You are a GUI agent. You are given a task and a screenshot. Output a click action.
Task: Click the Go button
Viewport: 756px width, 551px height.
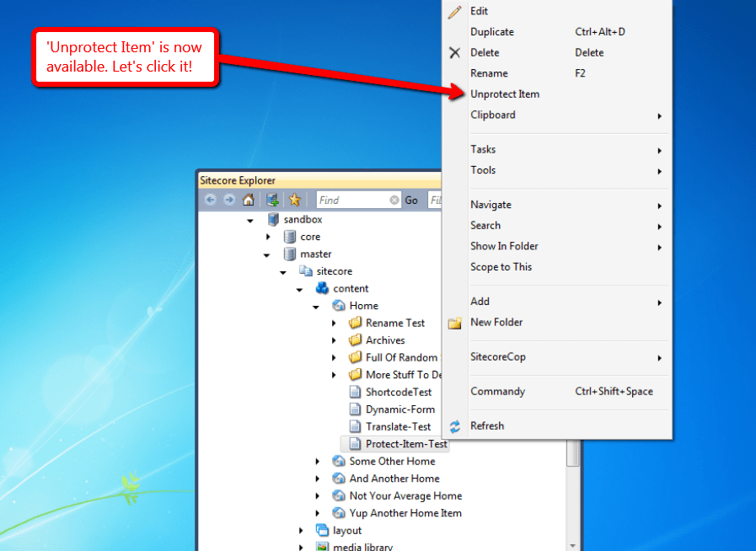tap(411, 200)
